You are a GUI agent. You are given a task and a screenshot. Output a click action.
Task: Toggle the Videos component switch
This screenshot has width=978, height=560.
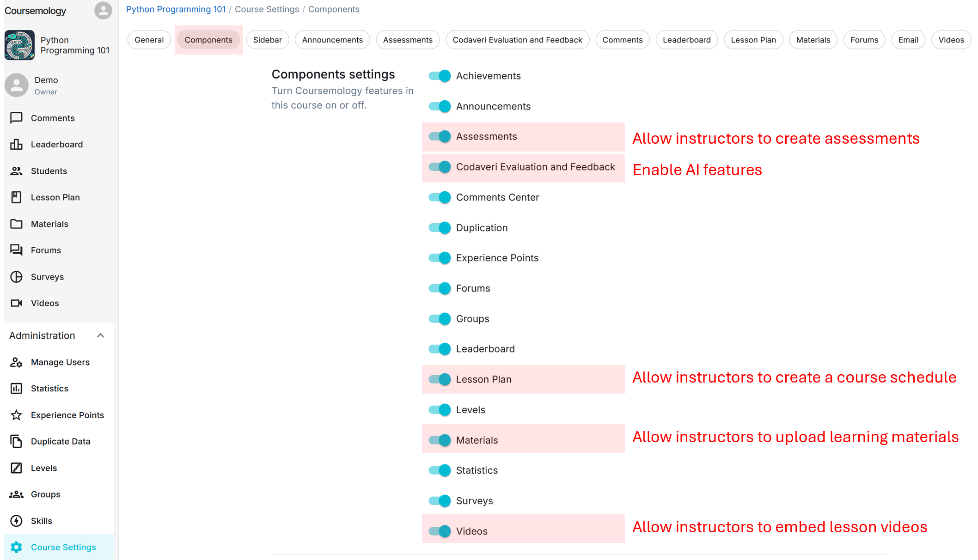pyautogui.click(x=439, y=531)
